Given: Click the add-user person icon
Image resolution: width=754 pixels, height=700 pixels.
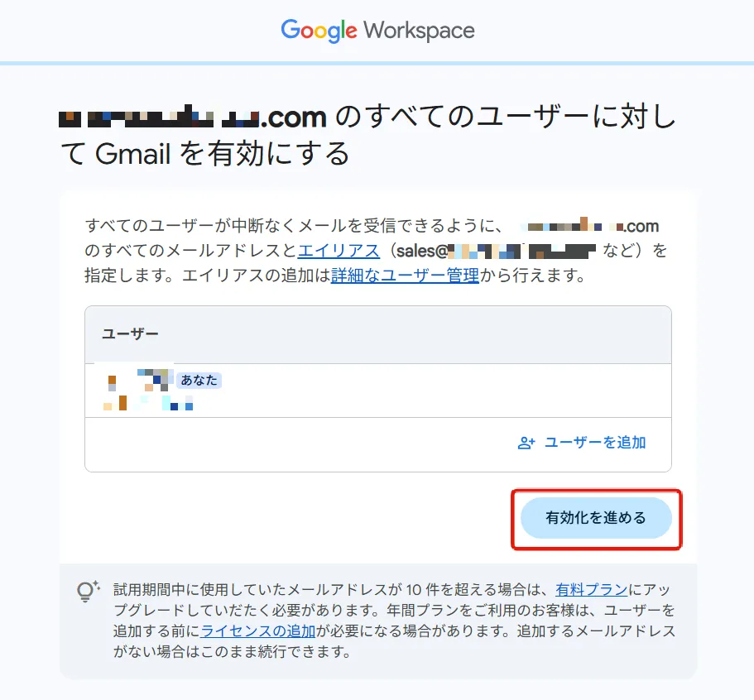Looking at the screenshot, I should 526,443.
